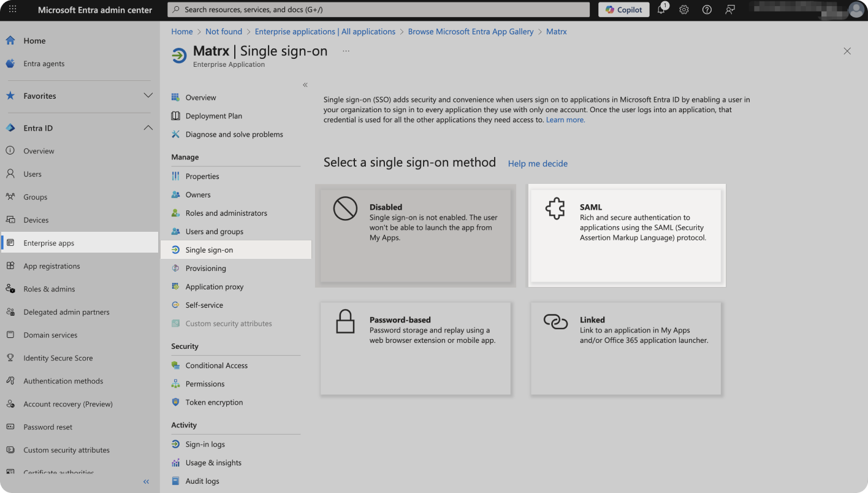Open the settings gear icon

tap(684, 10)
